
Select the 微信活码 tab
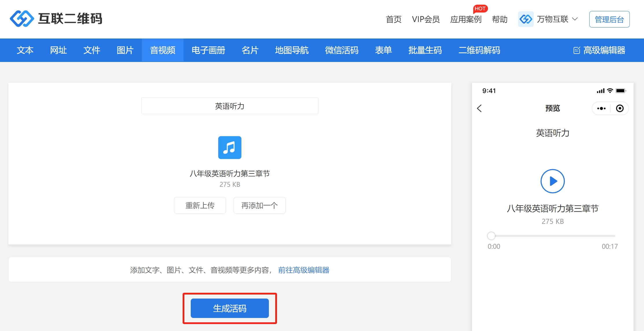tap(342, 50)
